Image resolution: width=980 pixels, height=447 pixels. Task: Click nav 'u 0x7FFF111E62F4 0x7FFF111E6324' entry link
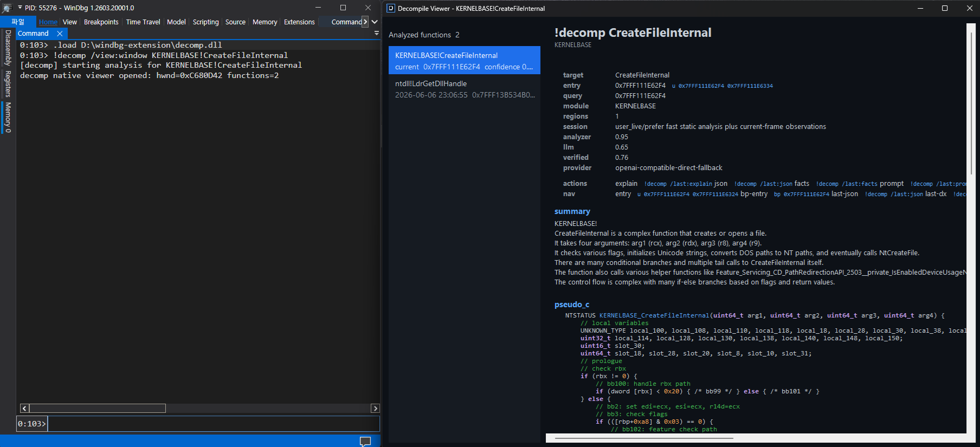pos(687,194)
